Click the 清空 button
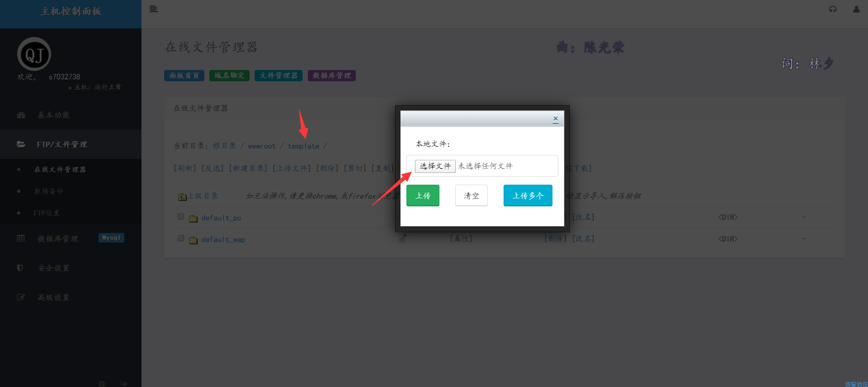The height and width of the screenshot is (387, 868). 472,196
